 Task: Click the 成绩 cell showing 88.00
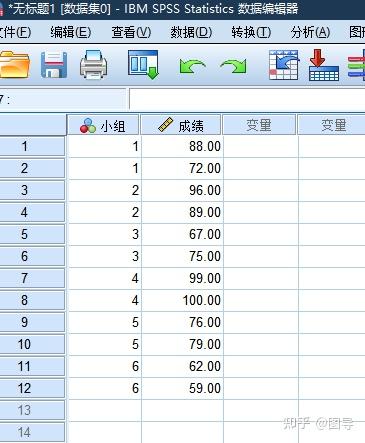pos(182,146)
